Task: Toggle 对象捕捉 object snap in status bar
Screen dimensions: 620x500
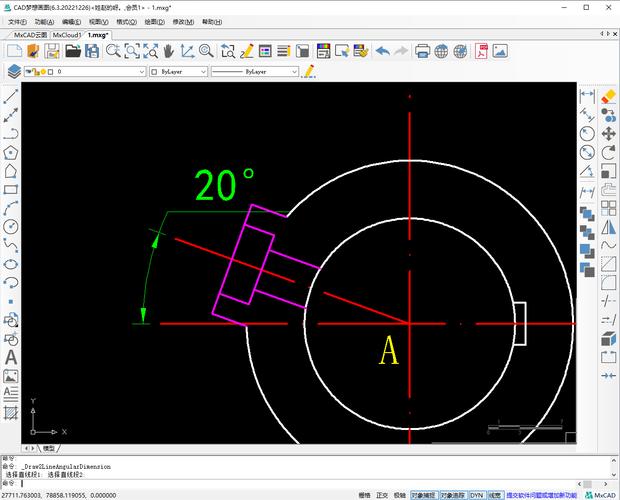Action: point(423,494)
